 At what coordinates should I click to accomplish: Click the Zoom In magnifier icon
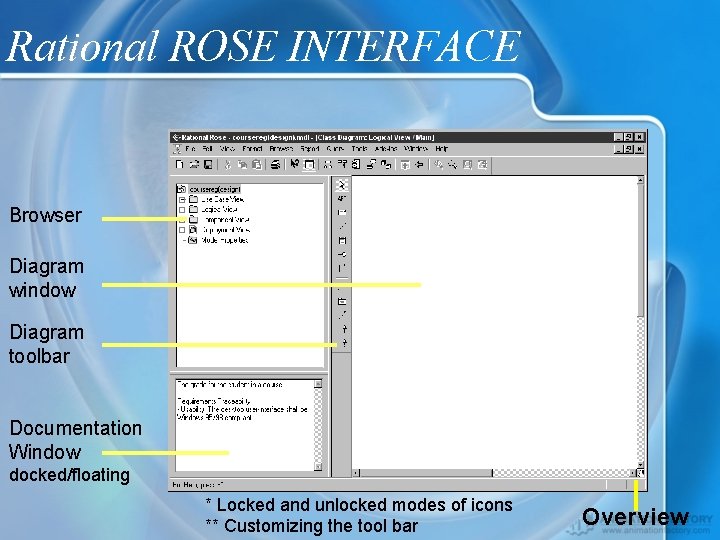tap(439, 164)
